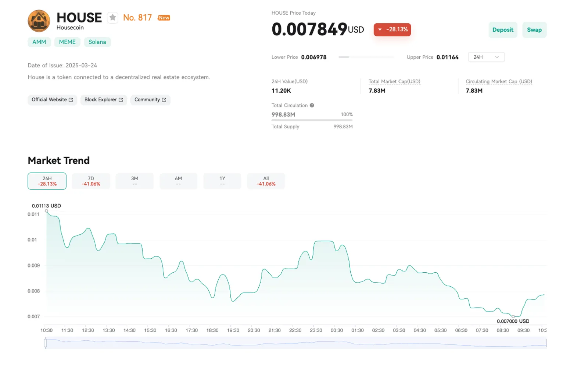Screen dimensions: 588x365
Task: Add HOUSE to favorites with star icon
Action: pyautogui.click(x=112, y=18)
